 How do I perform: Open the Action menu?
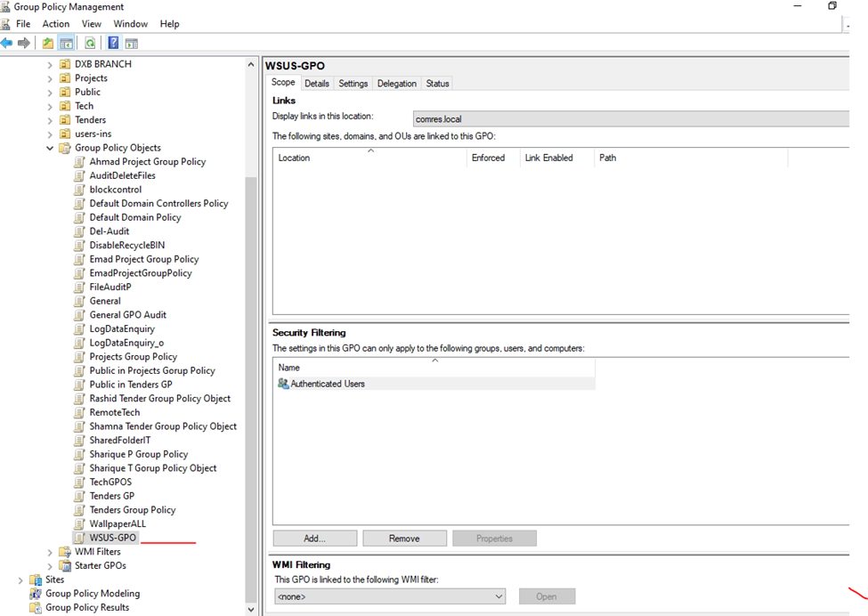click(x=55, y=24)
